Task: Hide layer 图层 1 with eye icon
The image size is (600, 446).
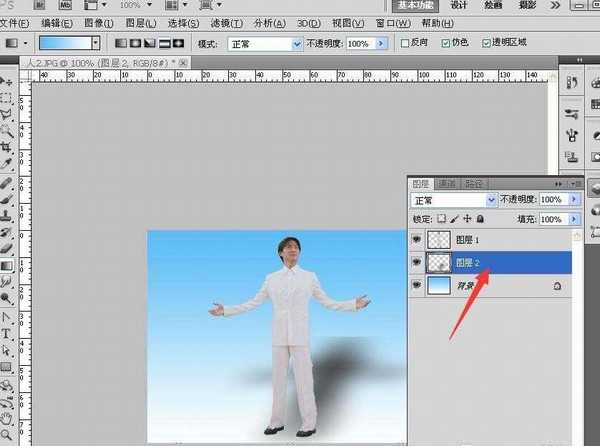Action: point(418,240)
